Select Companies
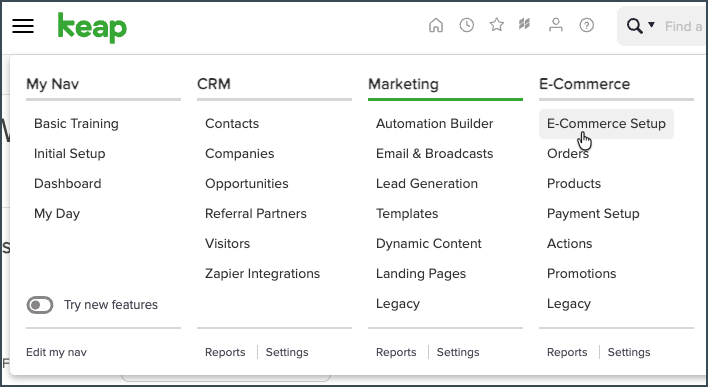 (x=240, y=154)
